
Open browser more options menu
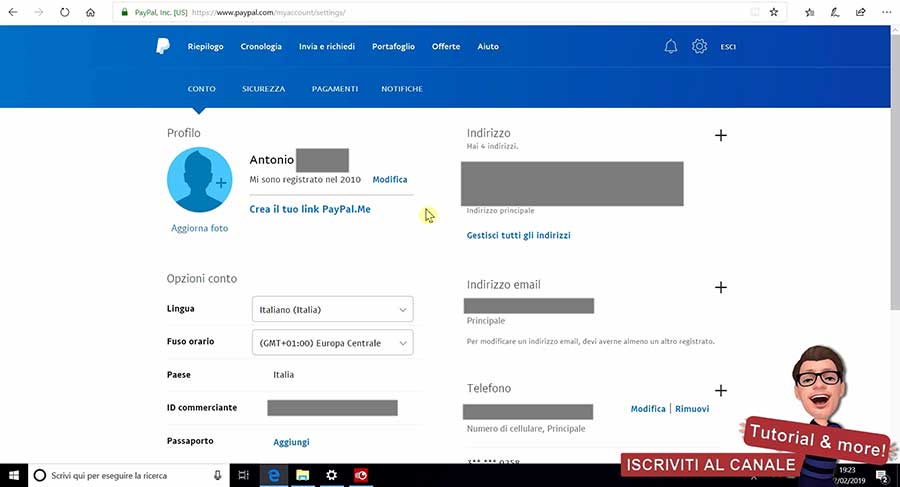886,12
